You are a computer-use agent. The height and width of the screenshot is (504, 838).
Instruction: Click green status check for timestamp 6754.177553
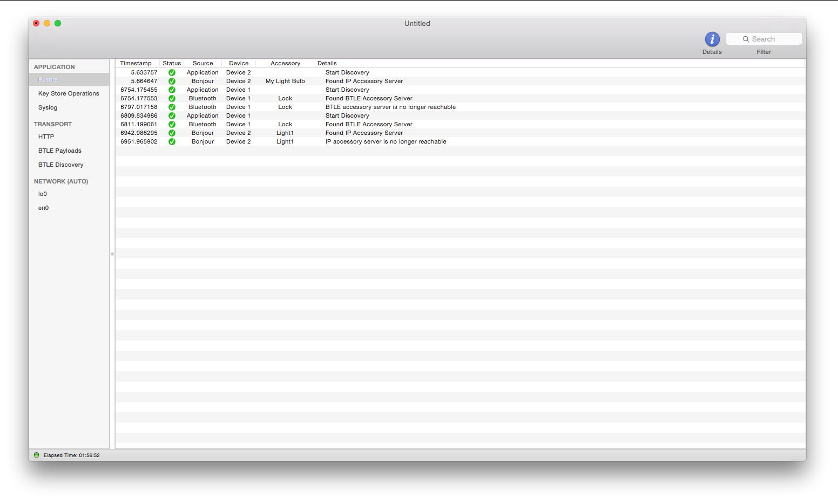[172, 98]
